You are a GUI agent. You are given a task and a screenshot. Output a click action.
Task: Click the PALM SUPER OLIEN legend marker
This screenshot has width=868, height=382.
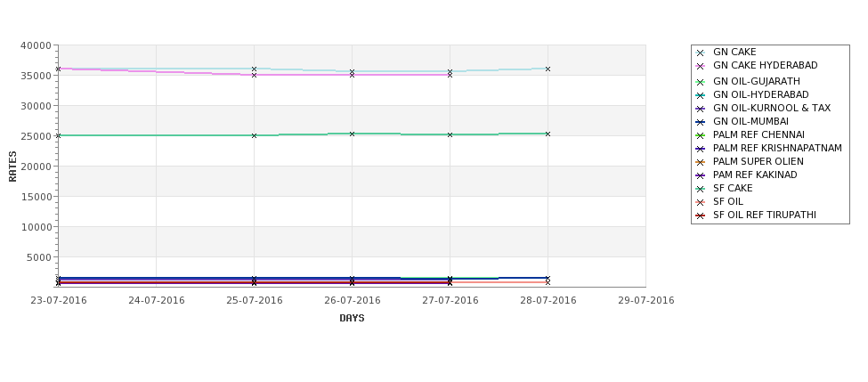point(701,162)
